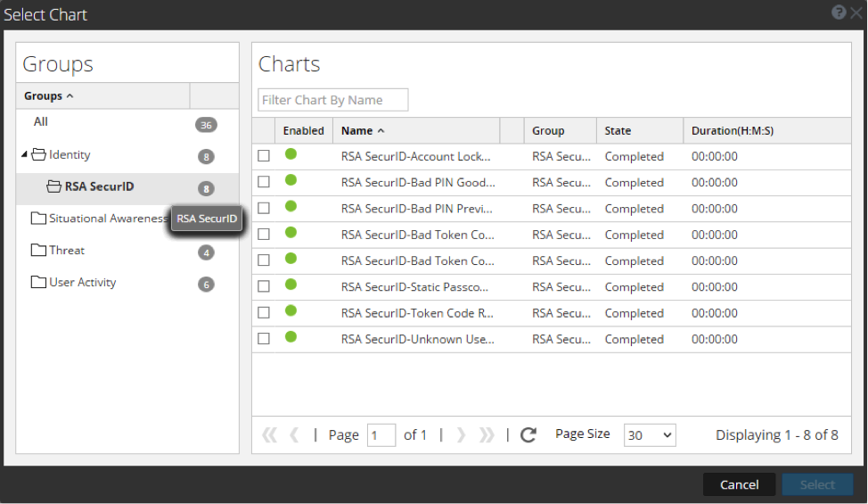Check the RSA SecurID-Account Lock chart checkbox
Viewport: 868px width, 504px height.
pyautogui.click(x=264, y=156)
